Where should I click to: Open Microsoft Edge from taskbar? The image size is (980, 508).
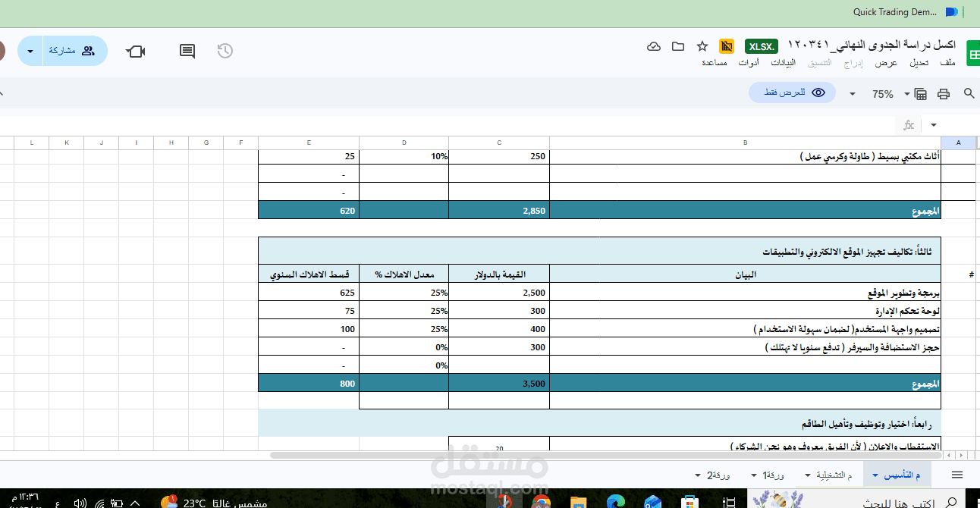pyautogui.click(x=615, y=502)
